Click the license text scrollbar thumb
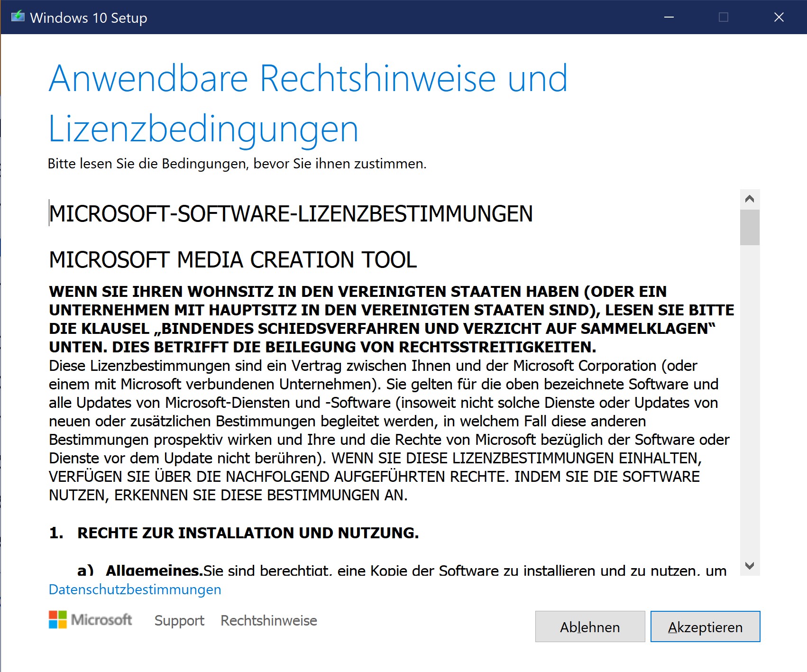 (x=750, y=227)
